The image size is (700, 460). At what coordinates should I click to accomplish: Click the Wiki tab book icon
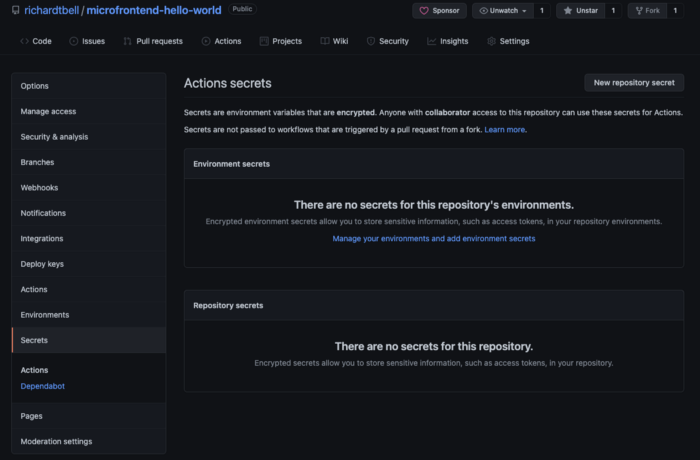coord(325,41)
